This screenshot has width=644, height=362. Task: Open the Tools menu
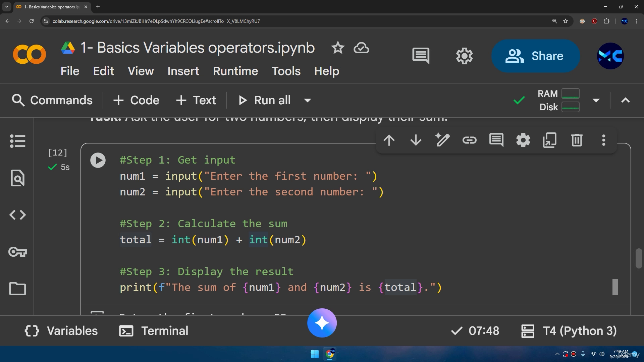click(286, 71)
